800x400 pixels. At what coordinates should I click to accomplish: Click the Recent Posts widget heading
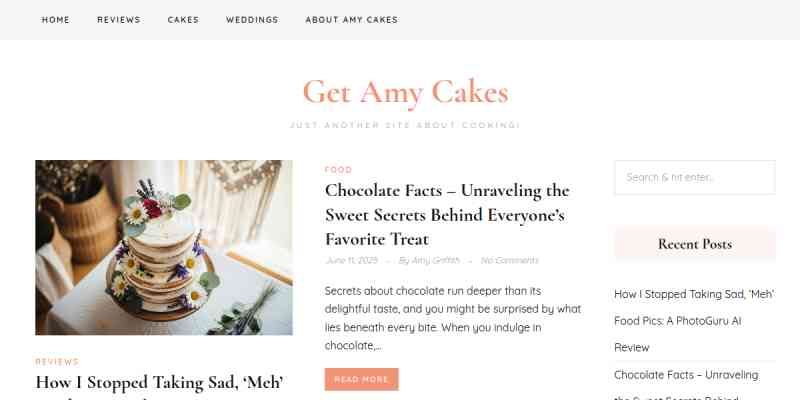pos(694,244)
